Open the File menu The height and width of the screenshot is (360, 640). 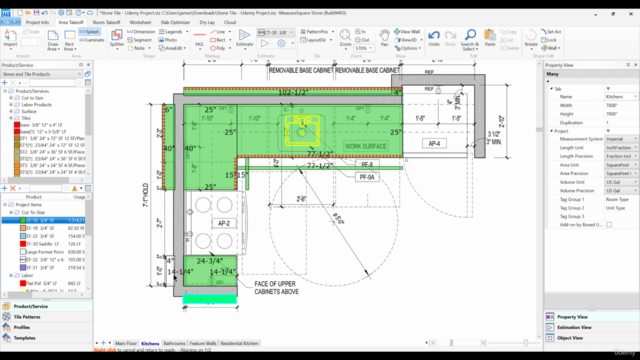(x=10, y=22)
